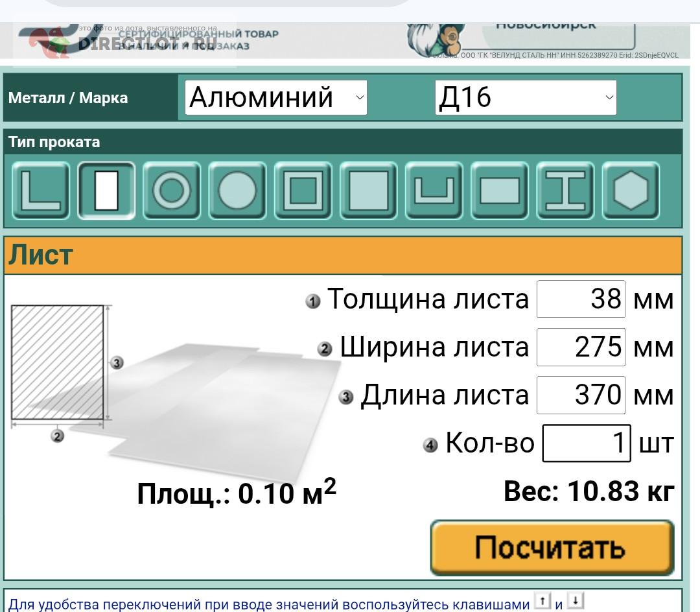The width and height of the screenshot is (700, 612).
Task: Click the Лист orange section header
Action: click(x=343, y=255)
